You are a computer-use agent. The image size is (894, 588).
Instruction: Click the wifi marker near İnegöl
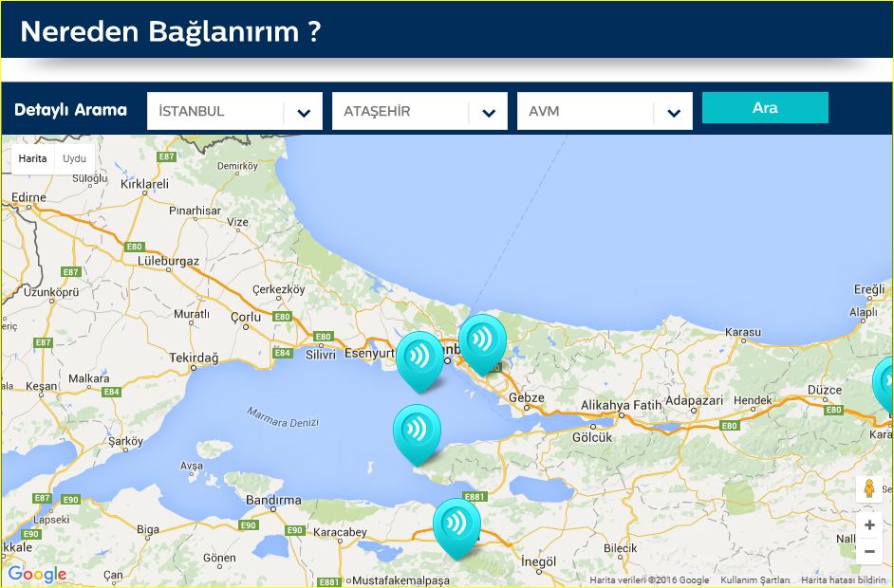(x=456, y=529)
